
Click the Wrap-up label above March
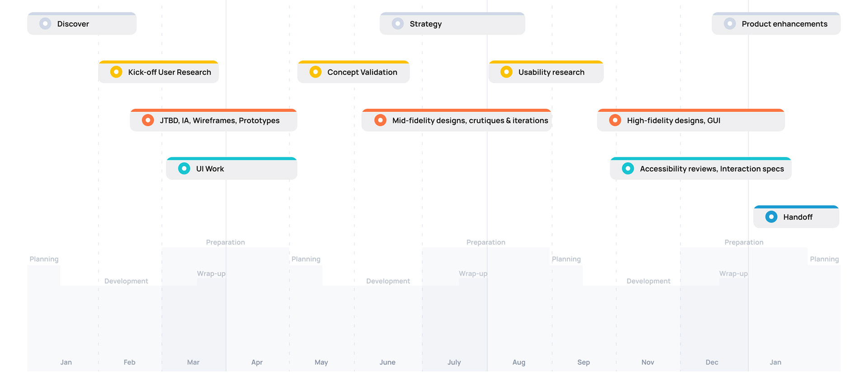click(x=211, y=274)
